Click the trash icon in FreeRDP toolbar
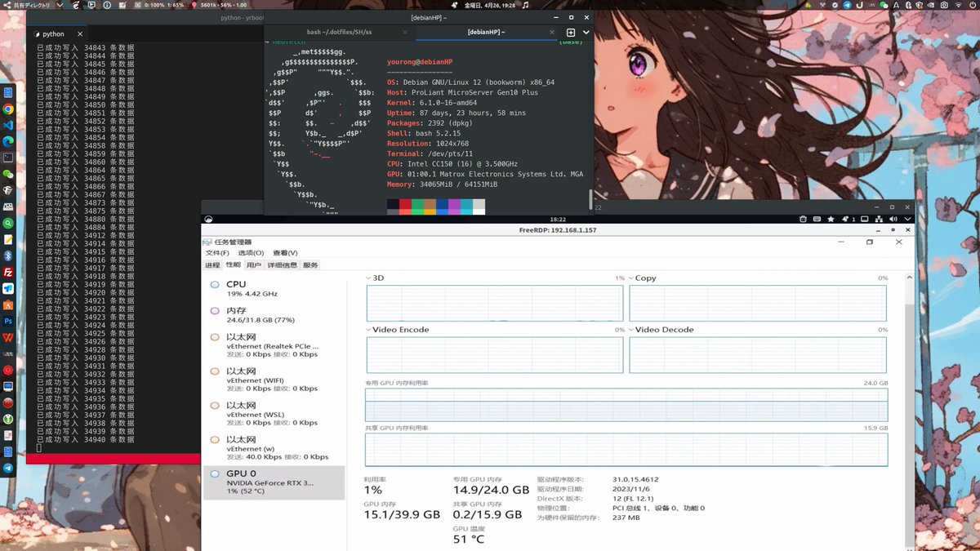Image resolution: width=980 pixels, height=551 pixels. 804,219
